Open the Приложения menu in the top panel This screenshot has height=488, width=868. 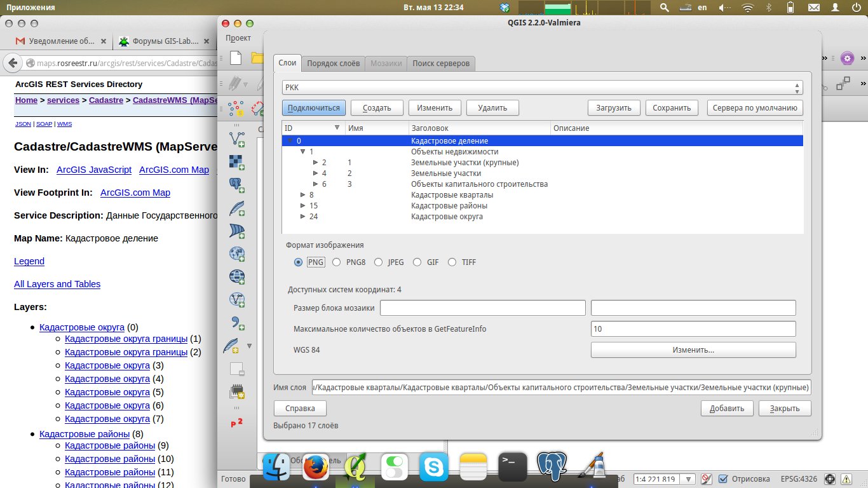coord(31,8)
